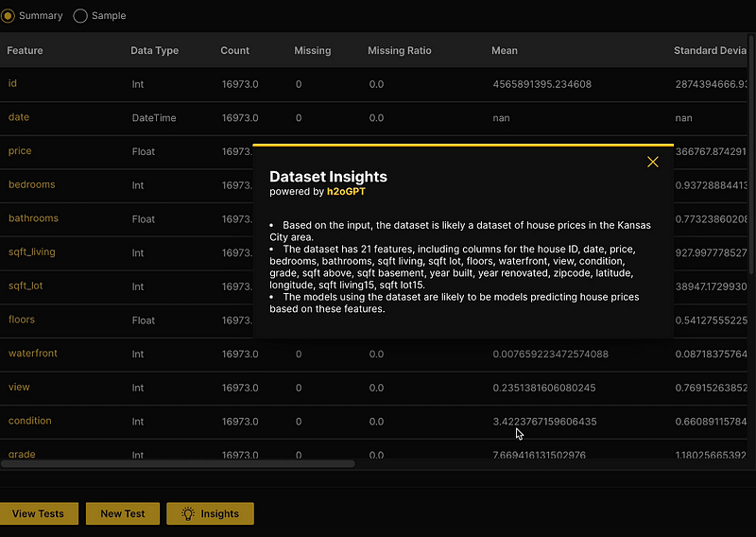Select the condition feature row
Screen dimensions: 756x537
coord(30,421)
